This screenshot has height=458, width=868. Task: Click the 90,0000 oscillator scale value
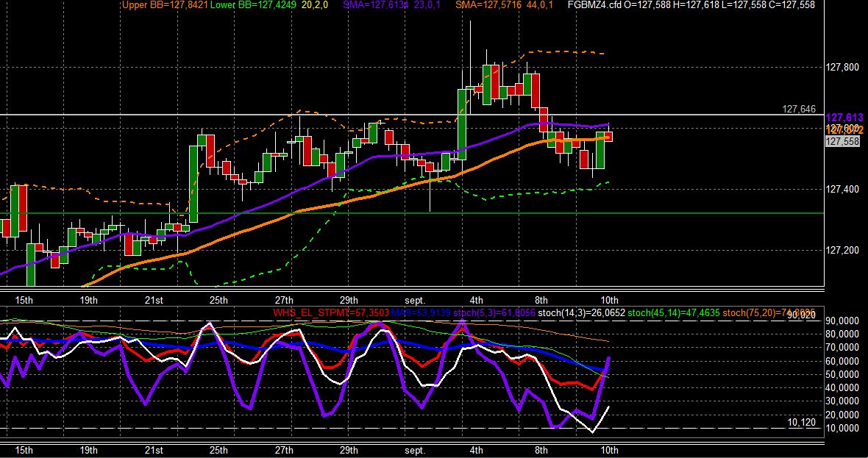(x=842, y=321)
